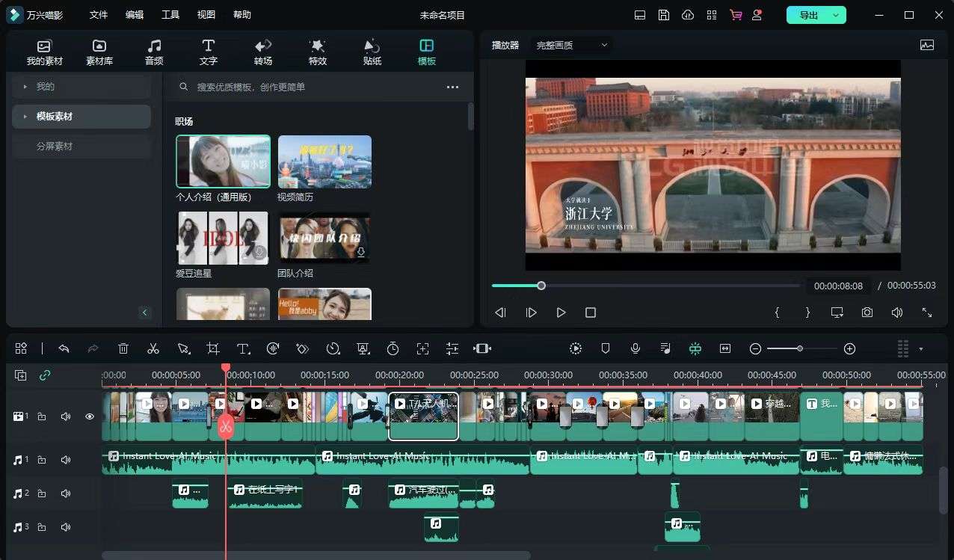Click the timeline zoom slider handle
The height and width of the screenshot is (560, 954).
tap(800, 348)
